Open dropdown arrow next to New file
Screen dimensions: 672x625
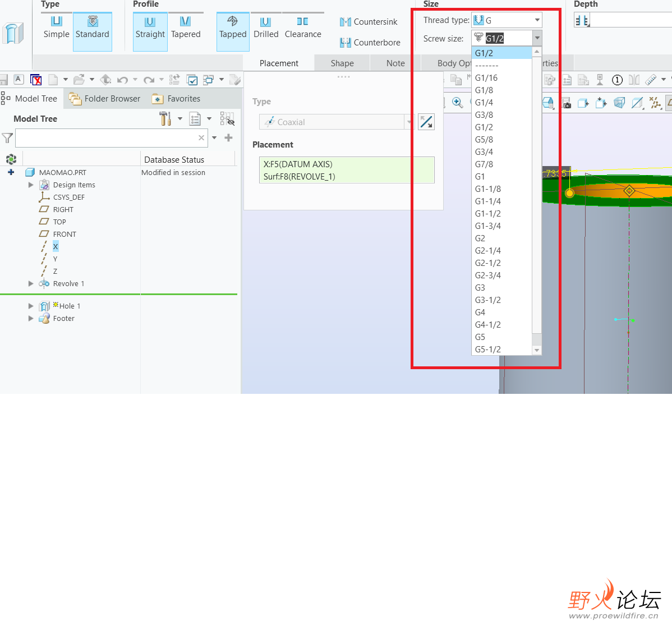[66, 79]
